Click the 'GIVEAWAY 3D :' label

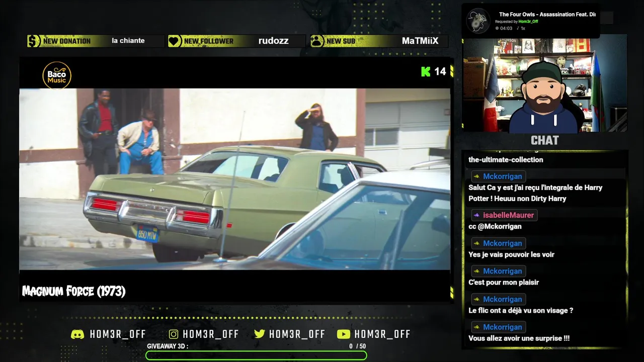click(168, 346)
